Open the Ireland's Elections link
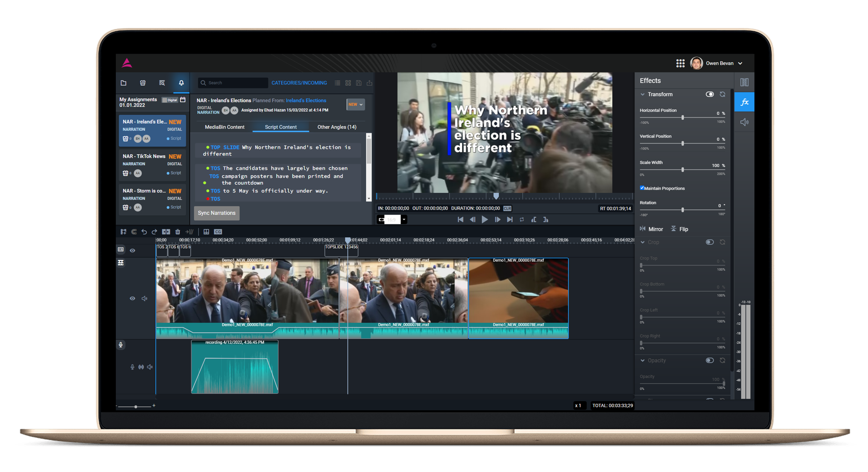 coord(306,101)
